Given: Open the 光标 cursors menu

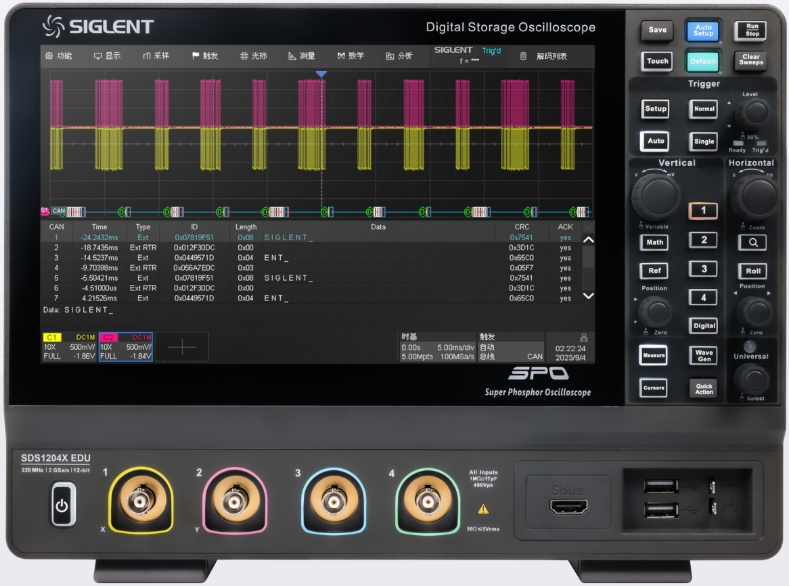Looking at the screenshot, I should [x=253, y=56].
